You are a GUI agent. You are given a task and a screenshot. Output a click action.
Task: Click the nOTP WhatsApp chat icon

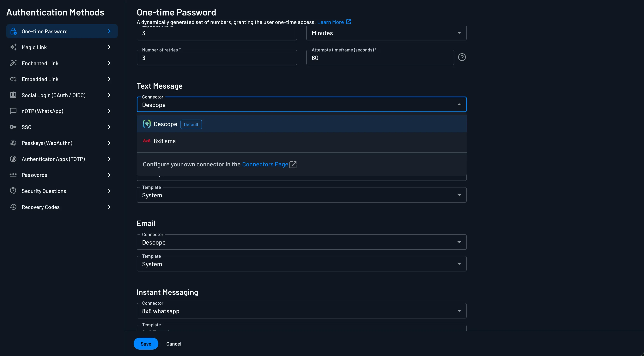pos(13,111)
